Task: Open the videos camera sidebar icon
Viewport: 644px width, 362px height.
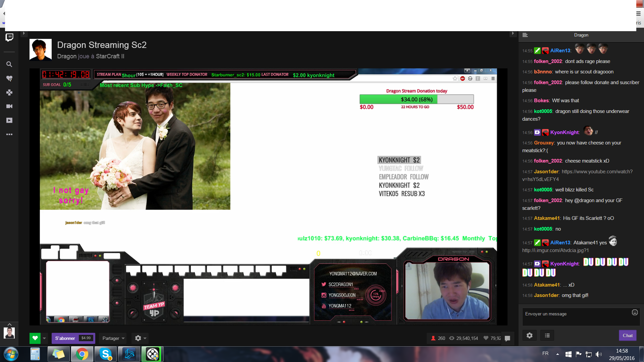Action: coord(9,106)
